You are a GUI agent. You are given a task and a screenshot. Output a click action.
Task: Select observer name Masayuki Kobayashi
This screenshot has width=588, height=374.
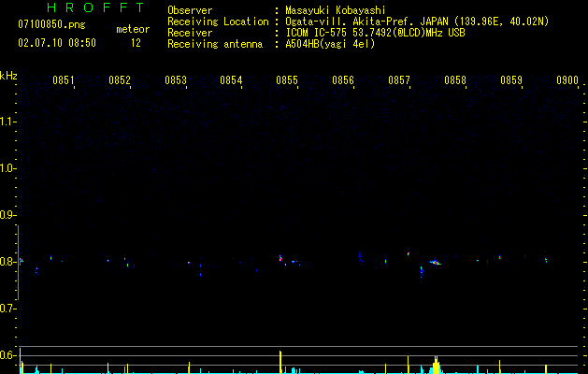pos(336,10)
